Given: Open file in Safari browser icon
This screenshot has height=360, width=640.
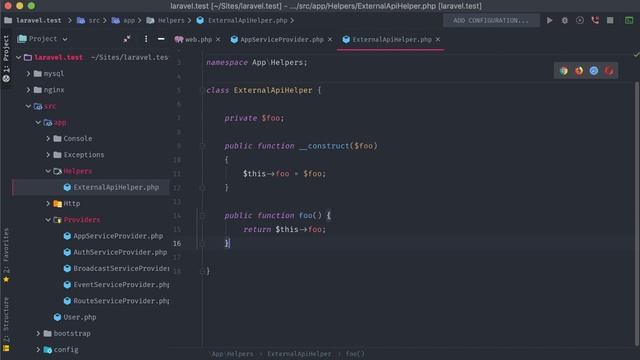Looking at the screenshot, I should click(x=594, y=71).
